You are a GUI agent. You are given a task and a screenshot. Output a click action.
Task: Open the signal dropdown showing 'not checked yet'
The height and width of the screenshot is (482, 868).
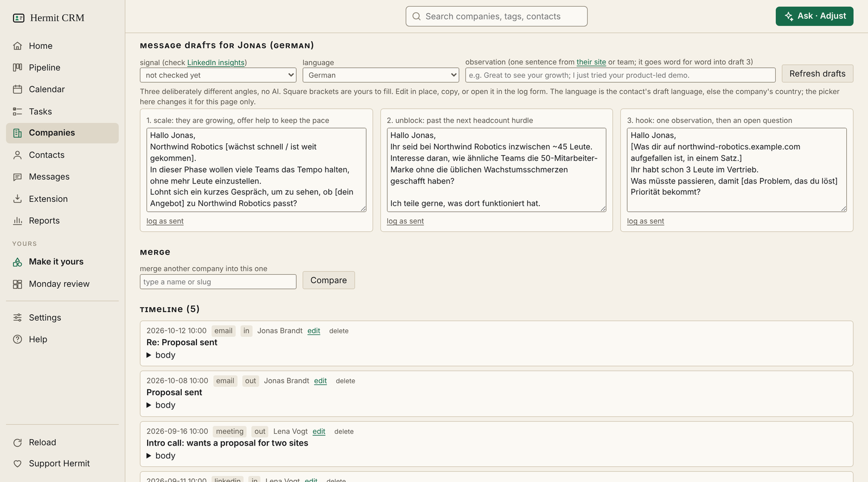(218, 75)
